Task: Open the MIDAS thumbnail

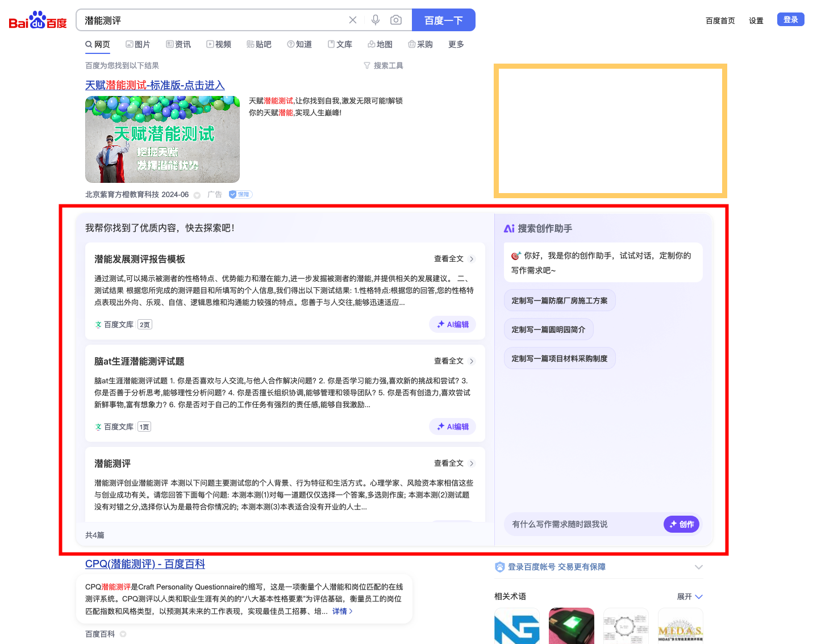Action: coord(681,626)
